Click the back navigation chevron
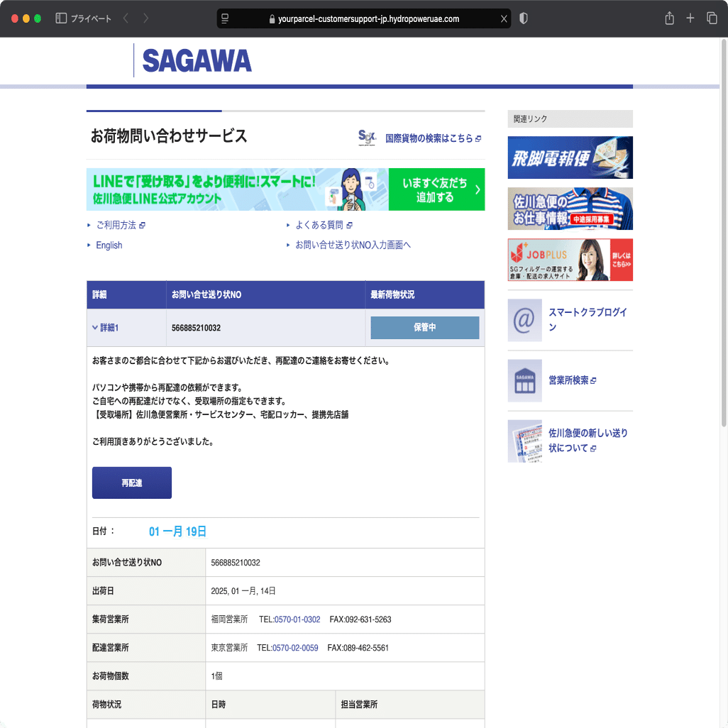The image size is (728, 728). coord(125,18)
